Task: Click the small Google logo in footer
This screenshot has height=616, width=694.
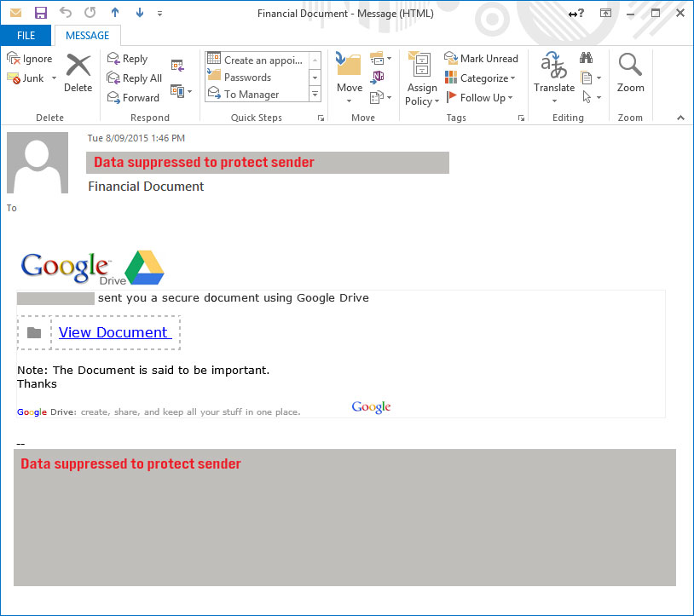Action: (x=371, y=407)
